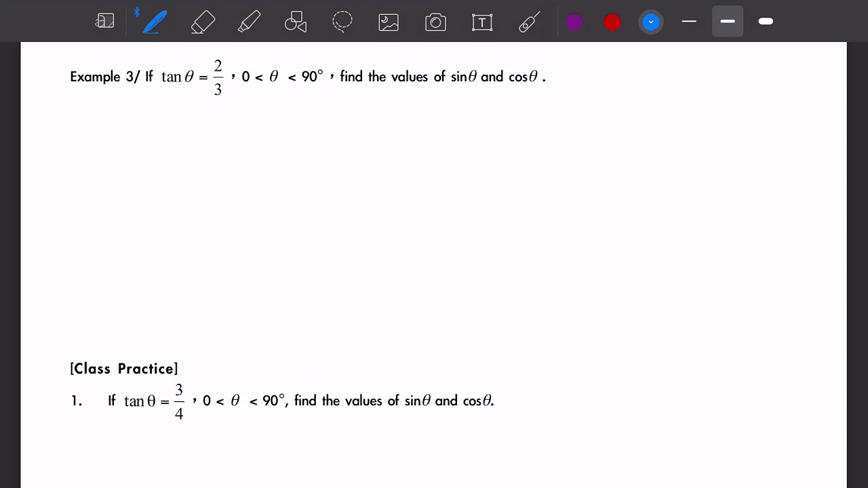868x488 pixels.
Task: Enable the Laser pointer tool
Action: [x=529, y=22]
